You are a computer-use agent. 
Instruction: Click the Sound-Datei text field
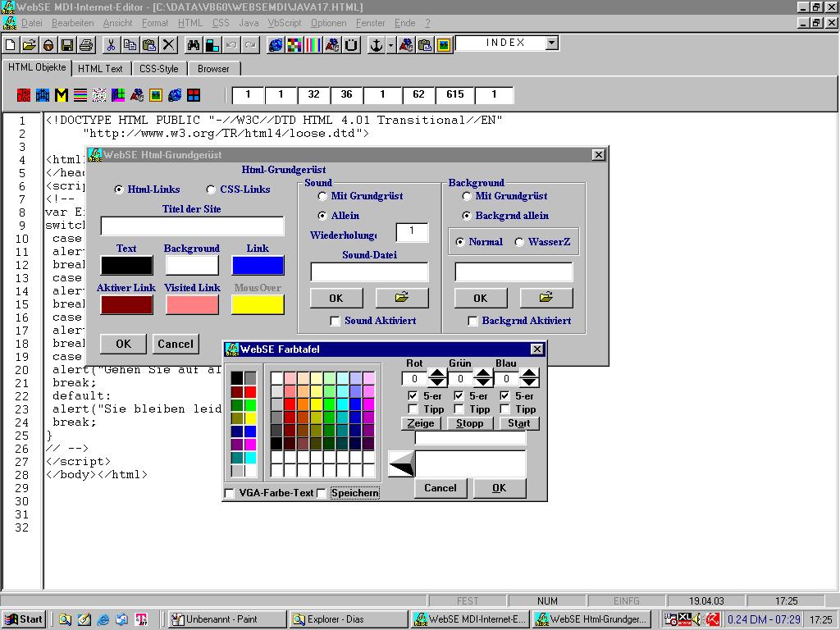pyautogui.click(x=369, y=272)
